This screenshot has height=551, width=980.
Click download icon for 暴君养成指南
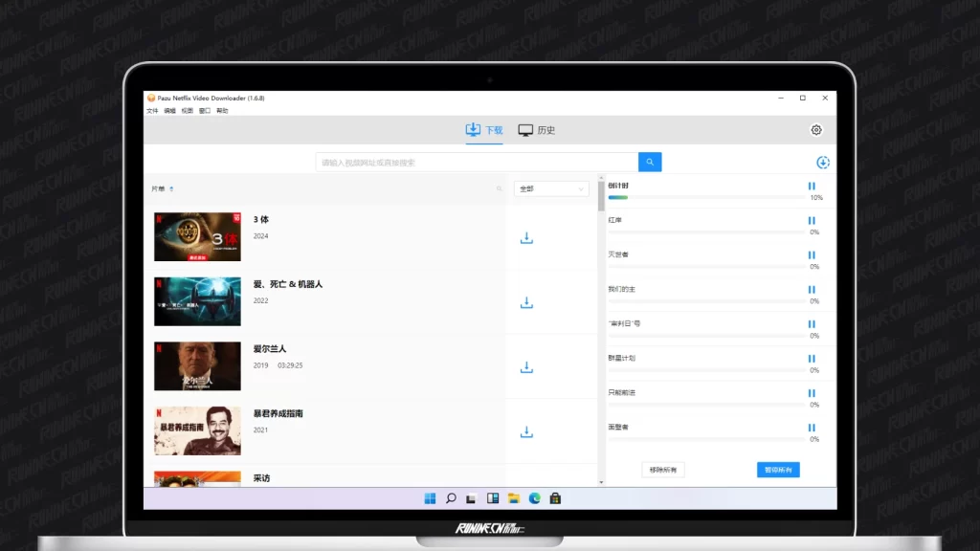click(525, 432)
